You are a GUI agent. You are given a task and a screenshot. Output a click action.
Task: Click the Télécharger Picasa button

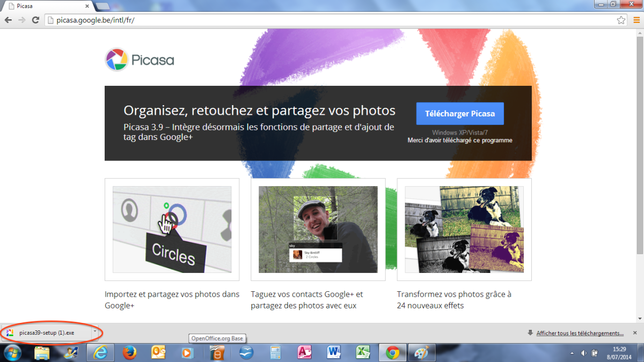point(460,114)
